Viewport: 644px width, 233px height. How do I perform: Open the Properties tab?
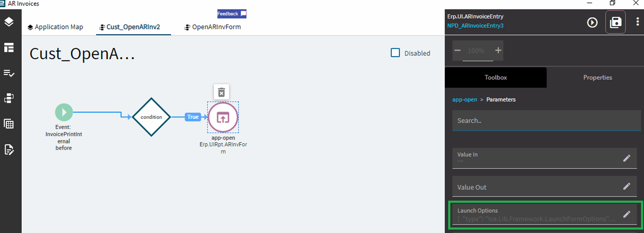[598, 77]
